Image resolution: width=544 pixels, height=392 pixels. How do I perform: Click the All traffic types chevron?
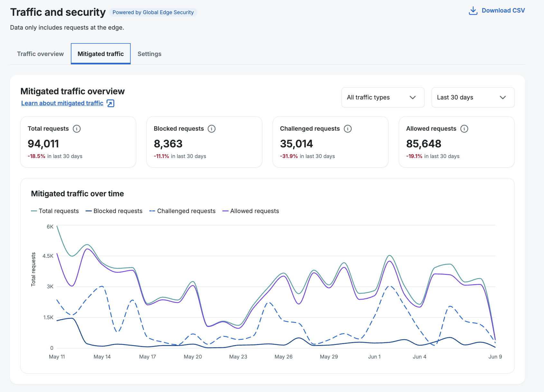413,98
